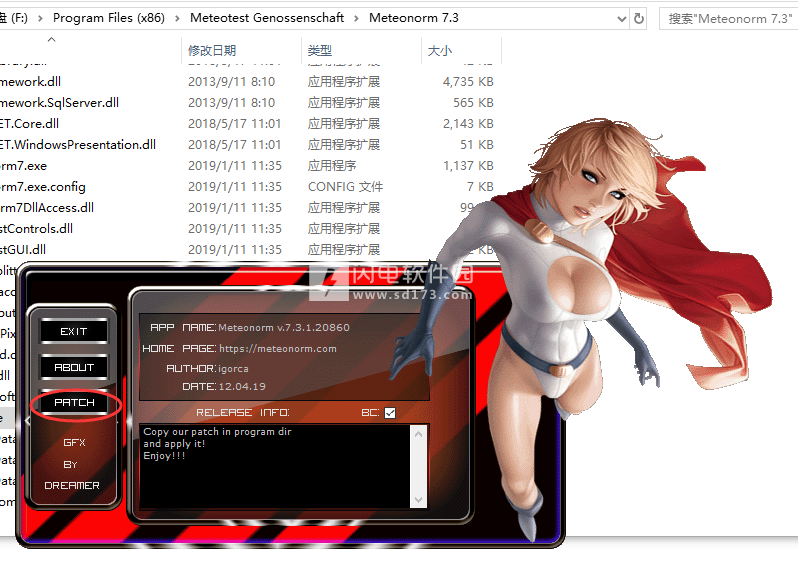Select the stControls.dll file

tap(37, 229)
